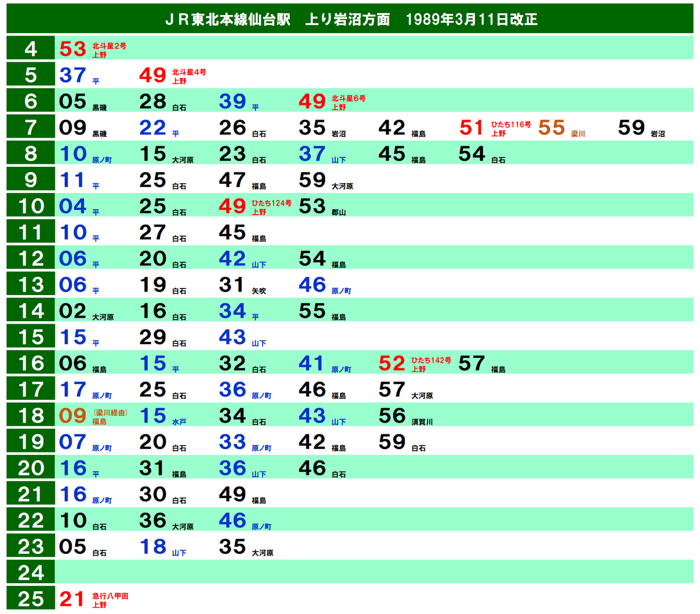Click the 16:52 ひたち142号 departure
Screen dimensions: 700x614
pos(415,364)
